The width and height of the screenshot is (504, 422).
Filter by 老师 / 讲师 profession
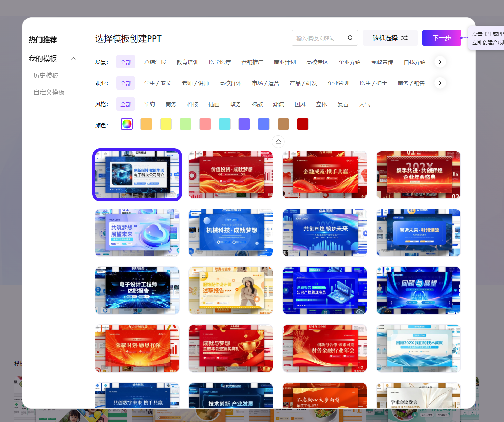coord(195,83)
